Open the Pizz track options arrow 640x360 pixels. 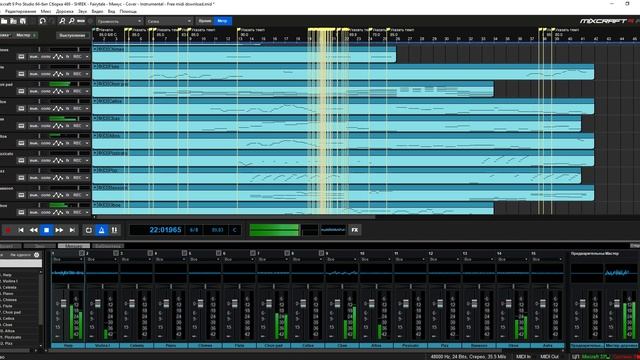[x=87, y=178]
